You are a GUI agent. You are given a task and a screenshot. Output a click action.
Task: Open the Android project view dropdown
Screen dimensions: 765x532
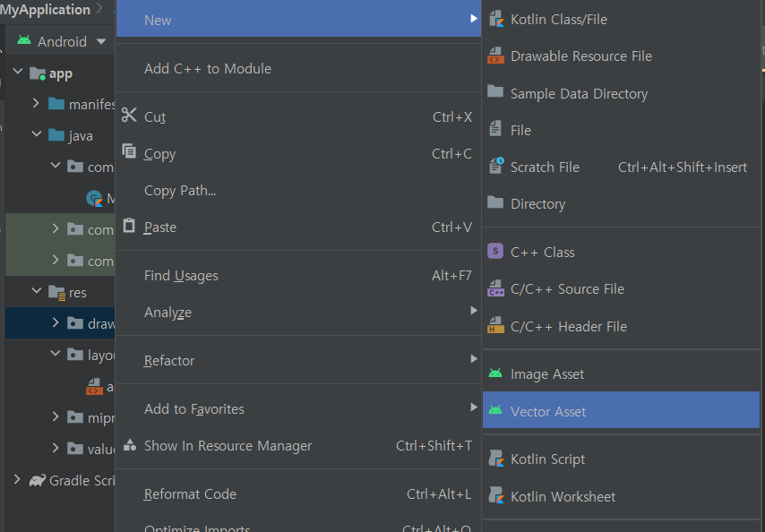click(x=100, y=42)
